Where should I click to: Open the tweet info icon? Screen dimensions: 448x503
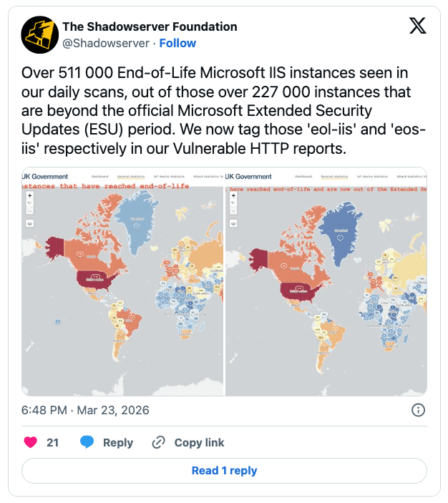(419, 410)
